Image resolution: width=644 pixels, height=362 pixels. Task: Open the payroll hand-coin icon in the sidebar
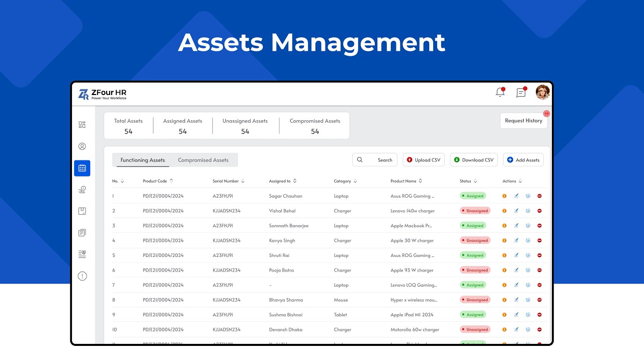point(82,190)
